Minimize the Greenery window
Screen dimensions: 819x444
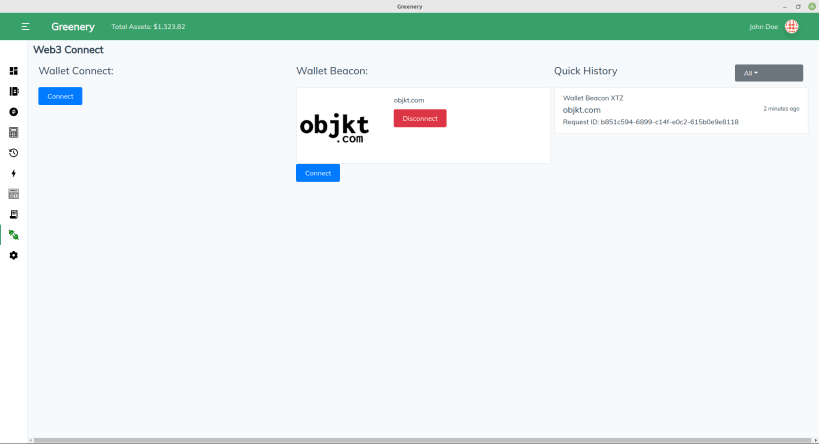click(x=785, y=7)
